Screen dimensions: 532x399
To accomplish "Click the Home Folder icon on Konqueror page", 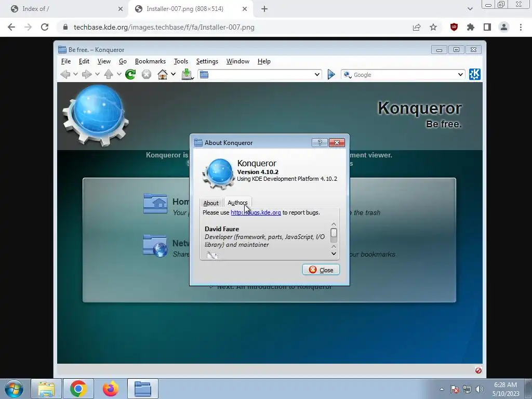I will (155, 203).
